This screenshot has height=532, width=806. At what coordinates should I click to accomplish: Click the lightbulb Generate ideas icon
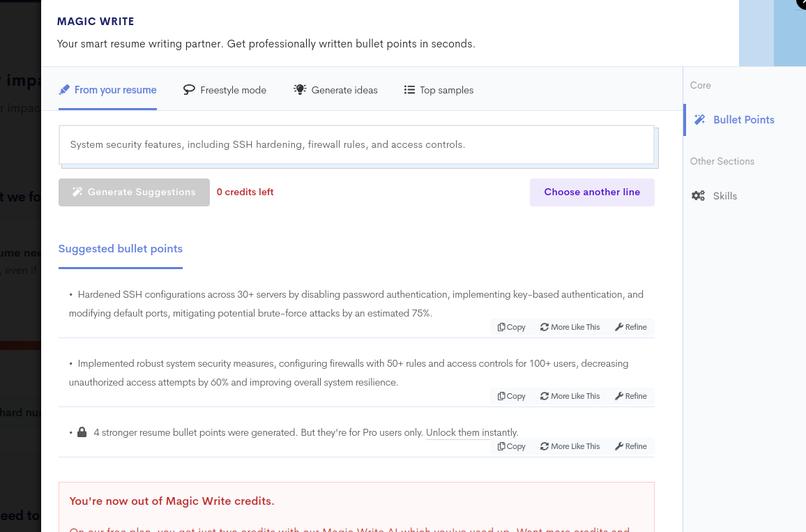pyautogui.click(x=300, y=90)
